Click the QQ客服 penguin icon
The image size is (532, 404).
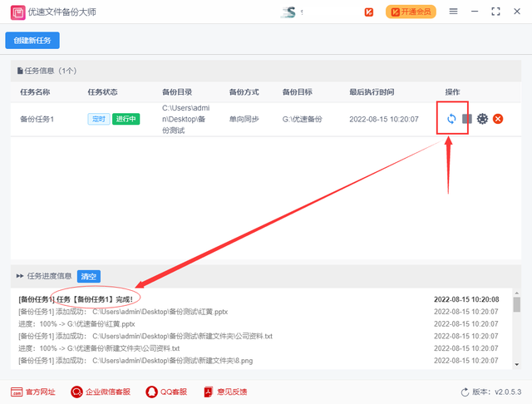point(151,392)
